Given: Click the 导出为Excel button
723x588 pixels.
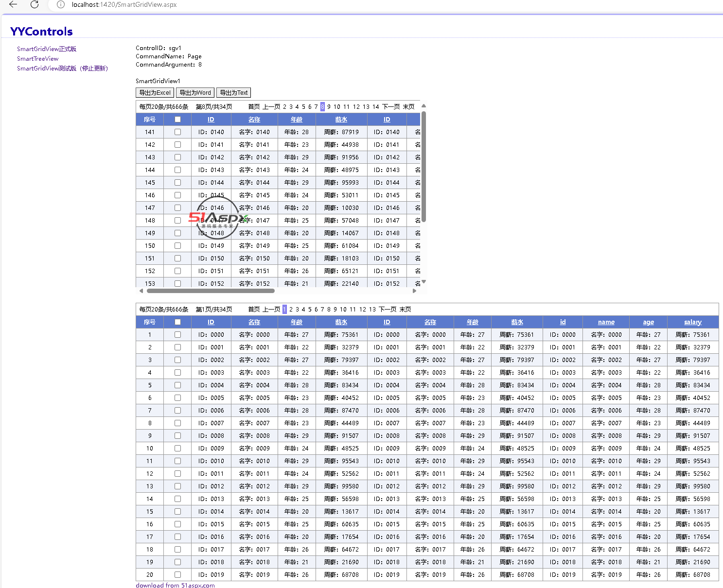Looking at the screenshot, I should pos(155,93).
